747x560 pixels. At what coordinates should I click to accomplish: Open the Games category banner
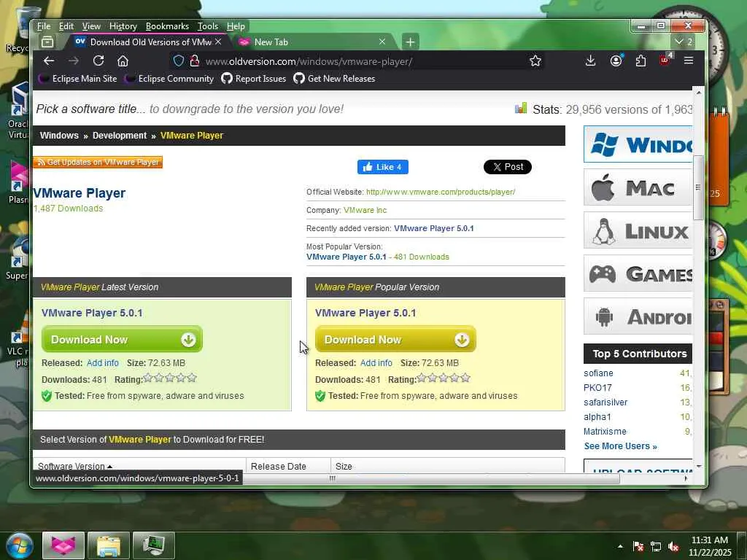click(x=638, y=273)
